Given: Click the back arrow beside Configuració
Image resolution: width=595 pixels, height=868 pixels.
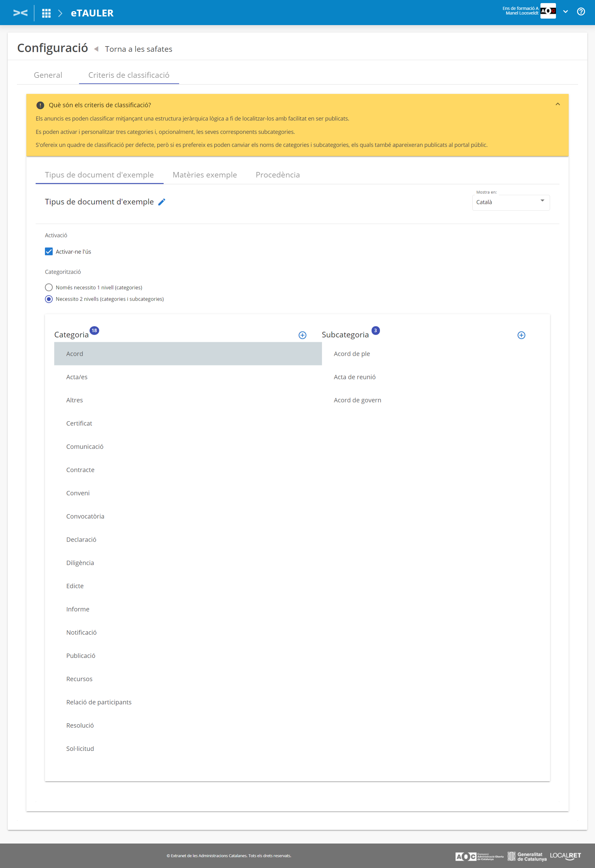Looking at the screenshot, I should (96, 49).
